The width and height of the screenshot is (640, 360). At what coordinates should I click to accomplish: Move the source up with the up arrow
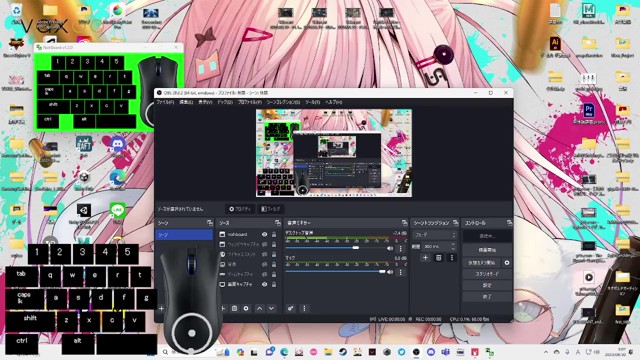(x=260, y=309)
